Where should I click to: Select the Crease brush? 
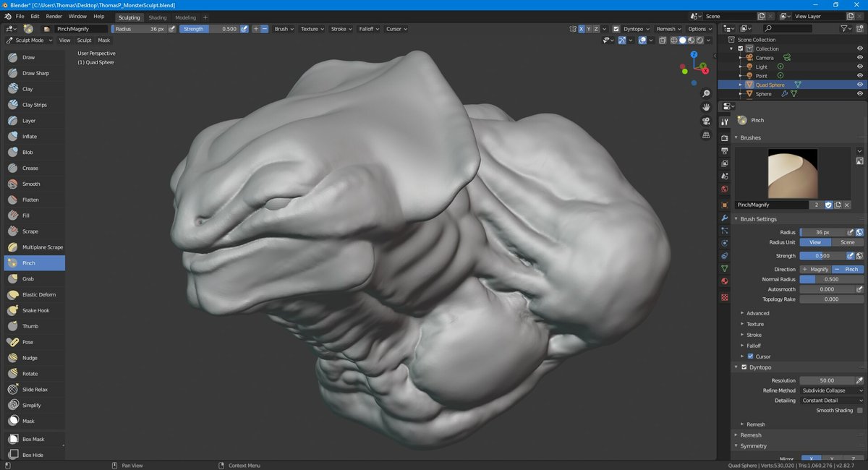coord(34,168)
